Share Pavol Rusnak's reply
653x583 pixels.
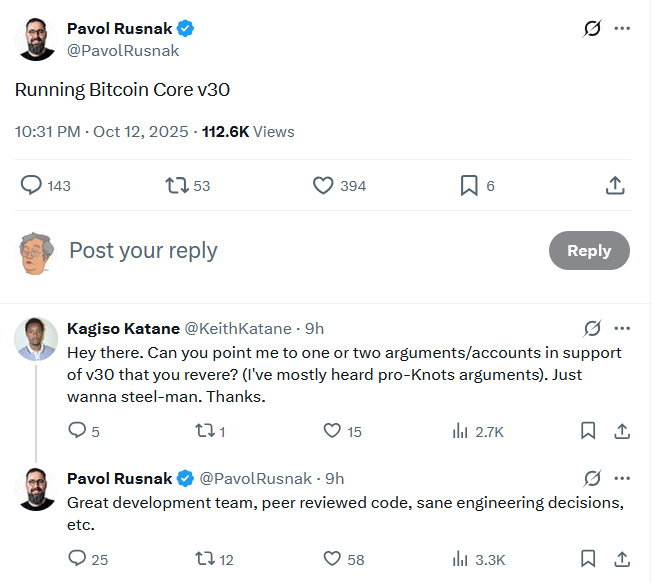click(621, 559)
